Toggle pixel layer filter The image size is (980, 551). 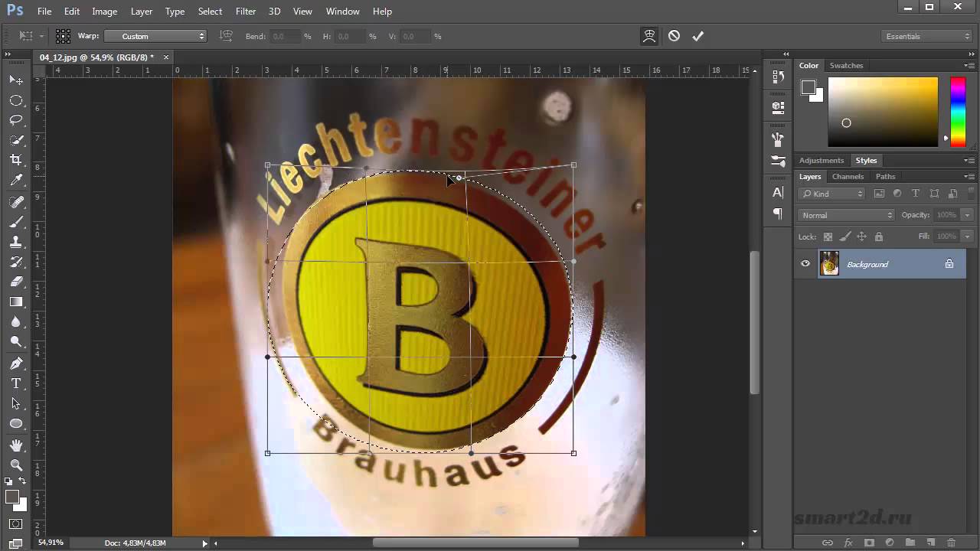coord(879,194)
